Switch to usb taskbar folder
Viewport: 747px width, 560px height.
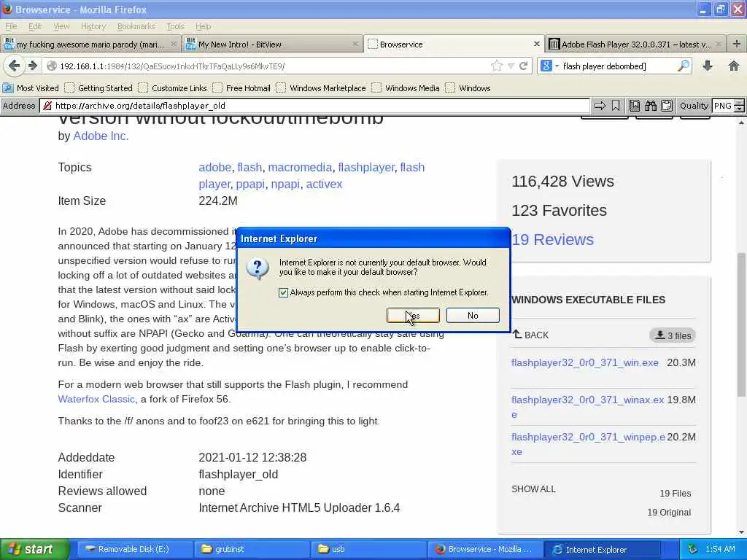(368, 549)
